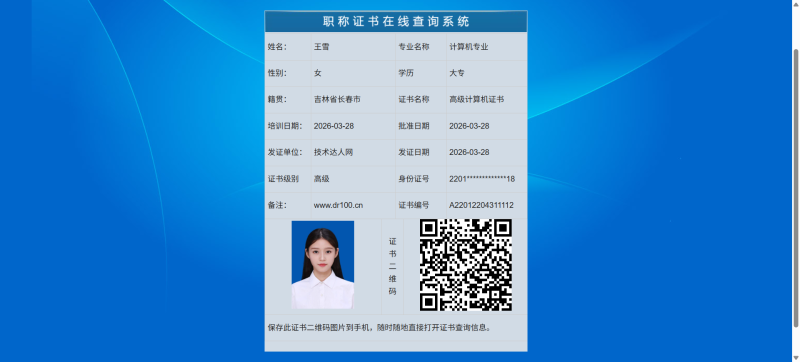Click the 证书编号 label
Image resolution: width=800 pixels, height=362 pixels.
click(x=414, y=205)
